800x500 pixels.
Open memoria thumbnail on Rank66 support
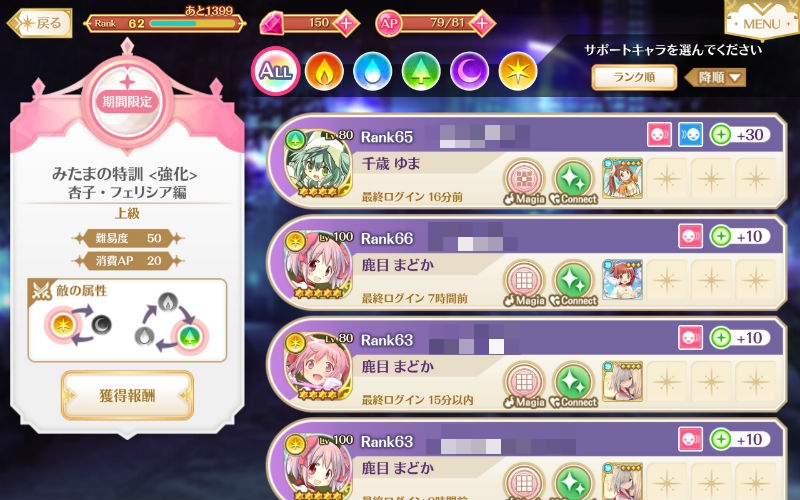(x=622, y=280)
